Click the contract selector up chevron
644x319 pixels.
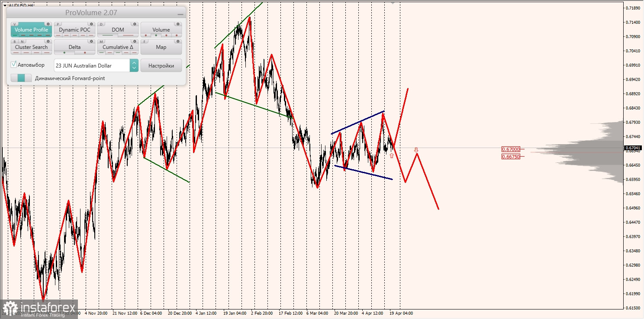pyautogui.click(x=134, y=63)
